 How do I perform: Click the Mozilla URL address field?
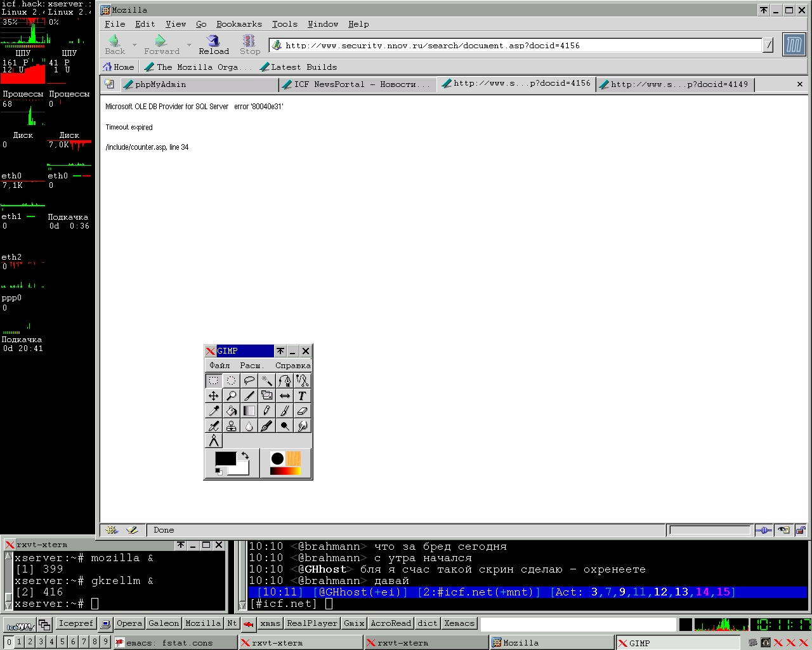click(x=515, y=45)
